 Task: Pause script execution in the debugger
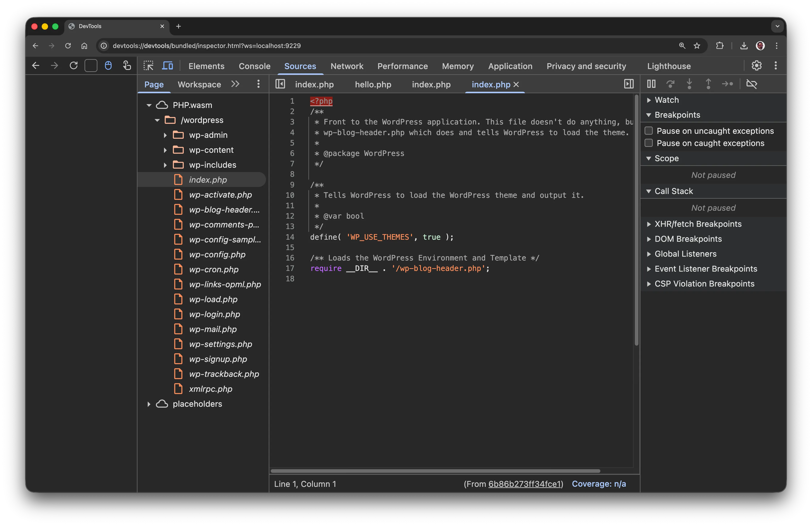pos(651,84)
